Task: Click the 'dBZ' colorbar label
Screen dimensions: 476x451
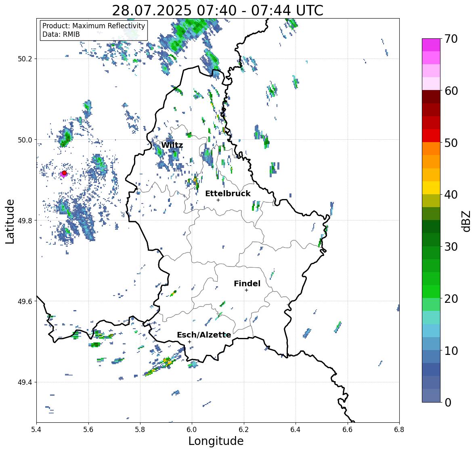Action: tap(467, 221)
